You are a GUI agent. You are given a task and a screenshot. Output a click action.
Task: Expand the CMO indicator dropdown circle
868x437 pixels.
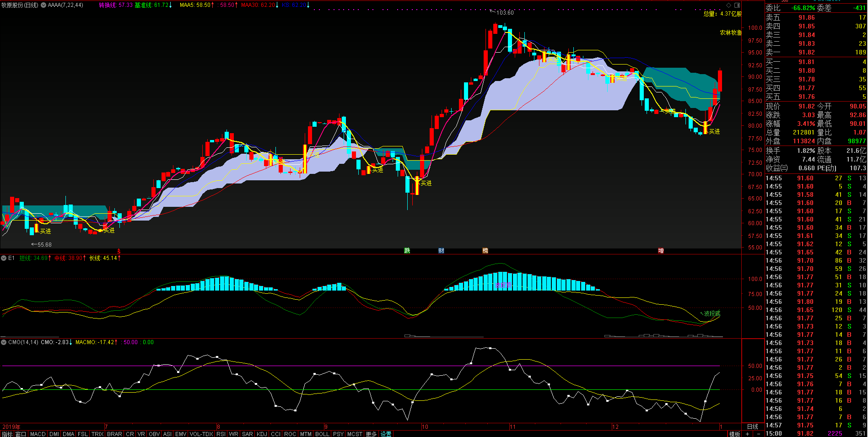click(4, 342)
